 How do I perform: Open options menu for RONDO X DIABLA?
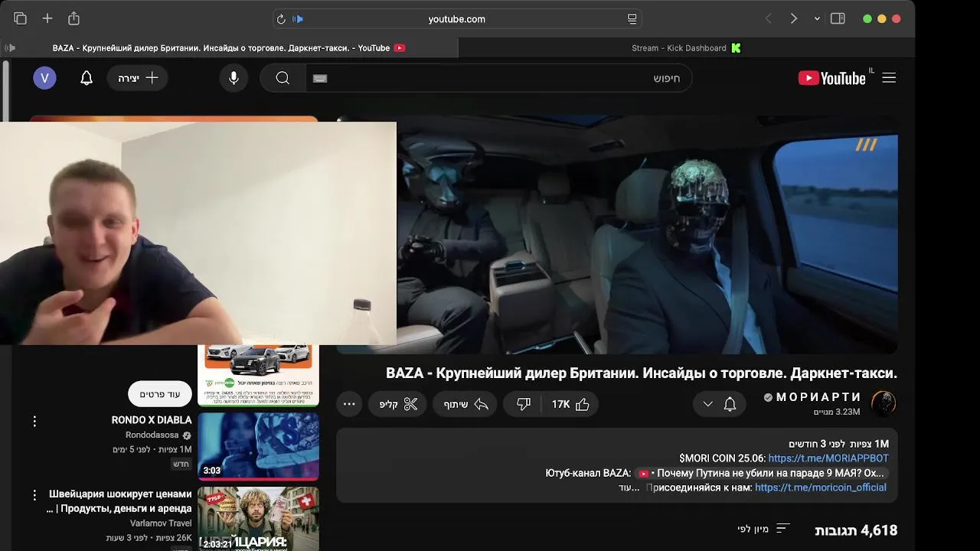[34, 421]
